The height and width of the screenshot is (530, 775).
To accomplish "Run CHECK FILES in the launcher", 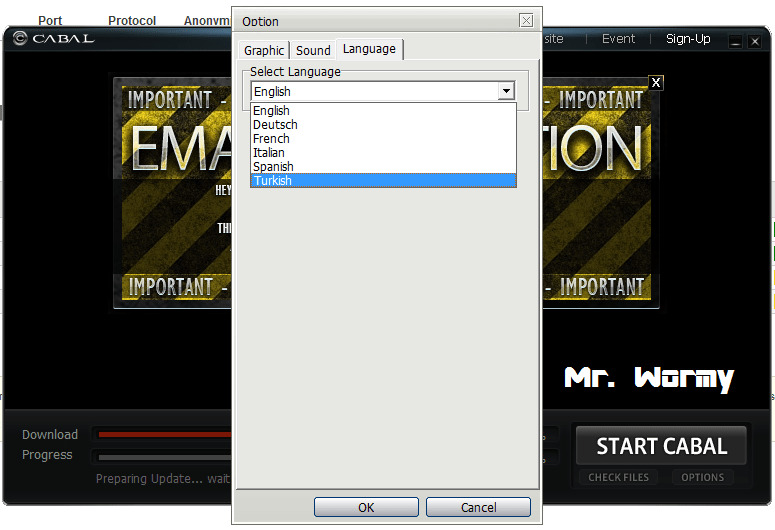I will click(x=618, y=477).
